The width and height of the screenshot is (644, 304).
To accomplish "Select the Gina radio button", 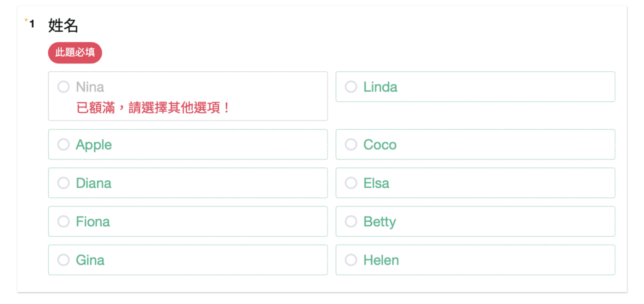I will [x=63, y=260].
